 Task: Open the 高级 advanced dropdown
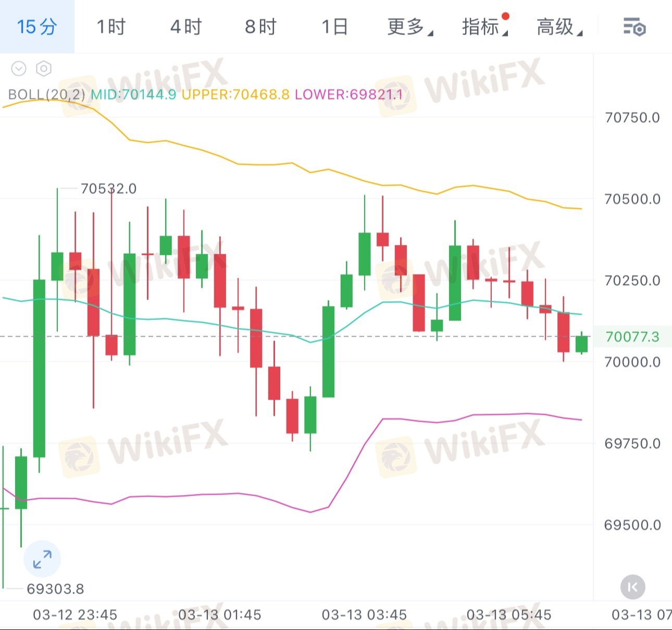pyautogui.click(x=559, y=27)
